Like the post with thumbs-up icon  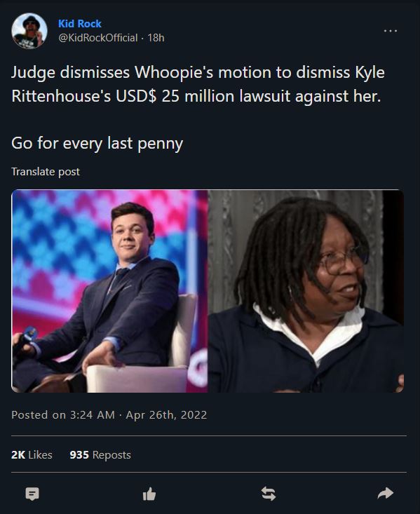(149, 494)
